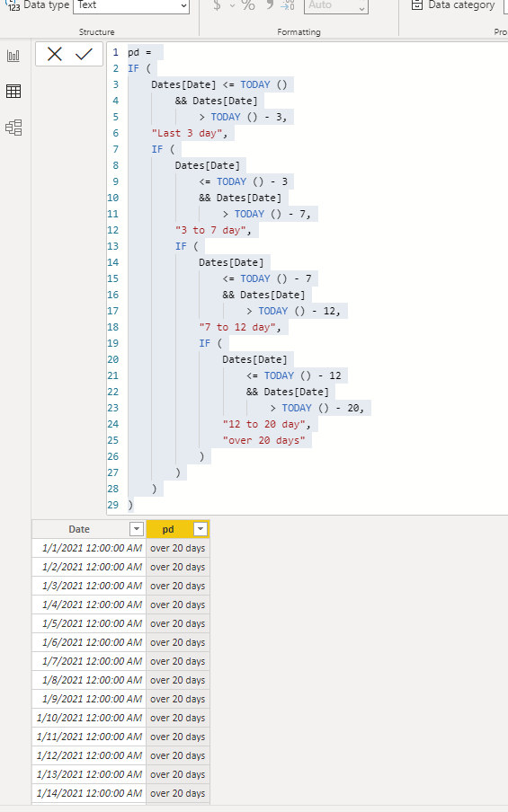Click the string "Last 3 day" in formula

189,133
